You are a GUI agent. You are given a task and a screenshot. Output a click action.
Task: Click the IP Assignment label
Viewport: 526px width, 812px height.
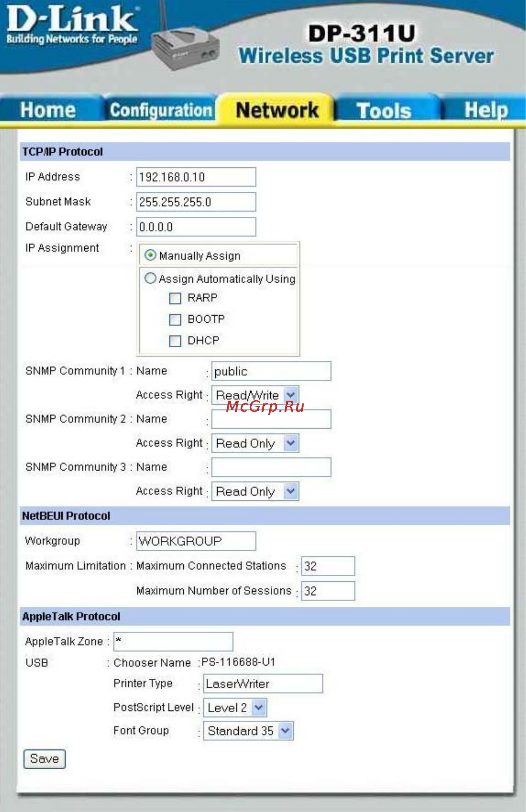62,248
